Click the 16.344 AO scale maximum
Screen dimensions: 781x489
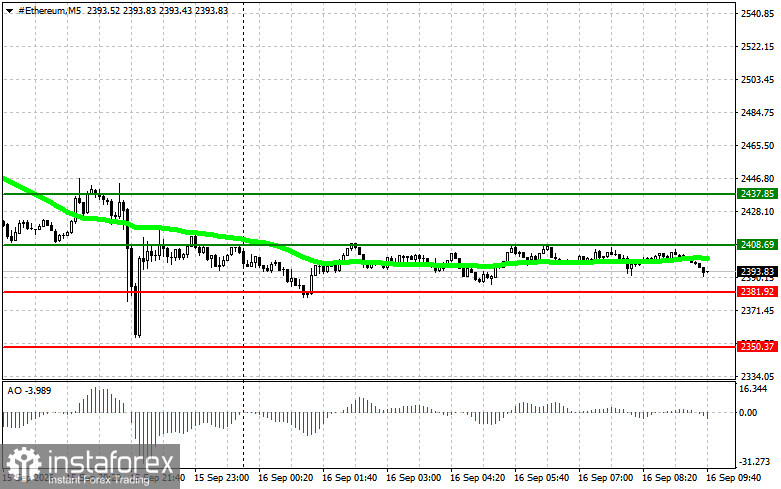tap(753, 389)
